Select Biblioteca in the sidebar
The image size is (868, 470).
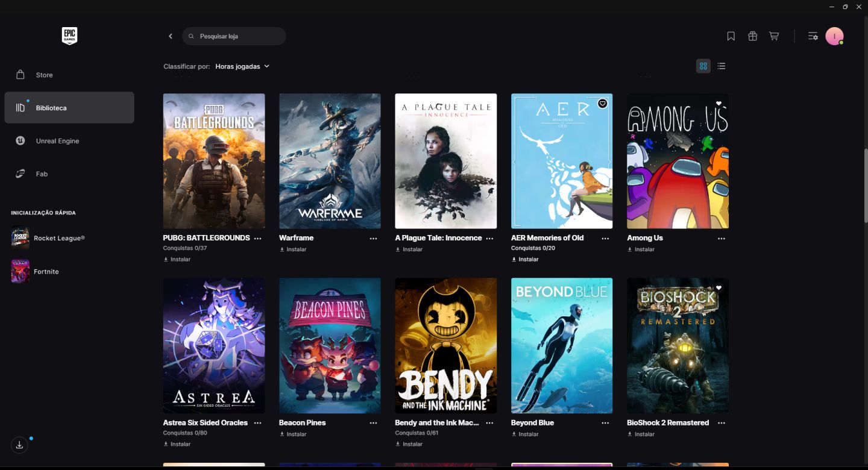pos(69,108)
